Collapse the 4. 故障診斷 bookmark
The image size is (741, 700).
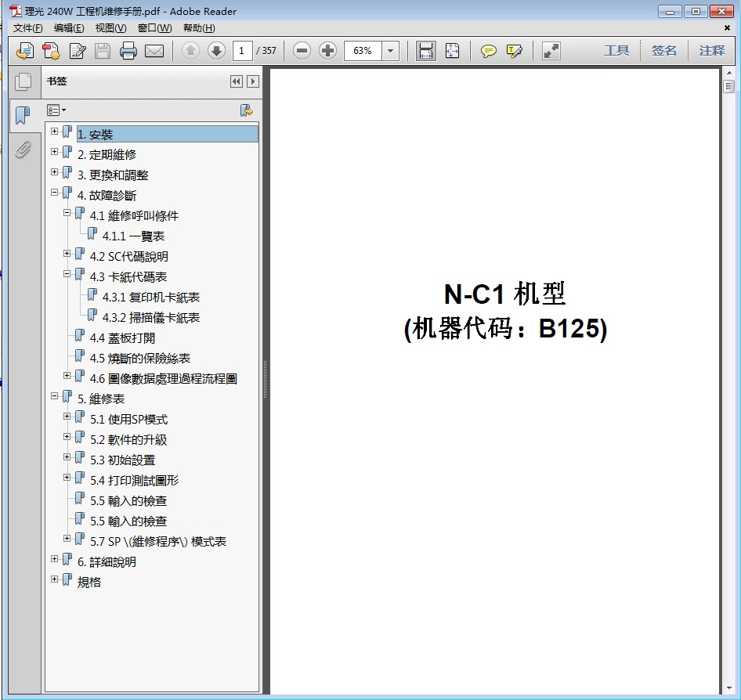click(x=55, y=193)
